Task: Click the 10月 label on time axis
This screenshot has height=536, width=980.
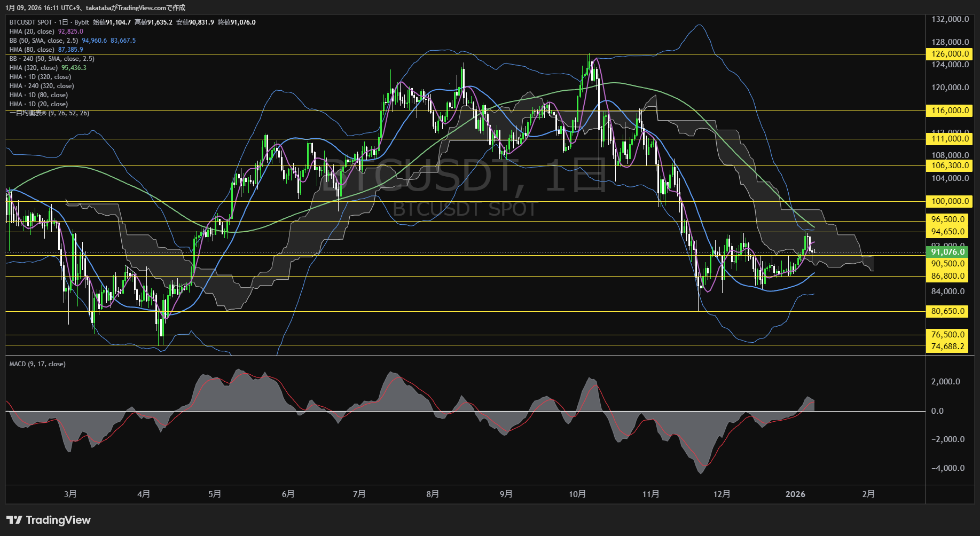Action: point(577,494)
